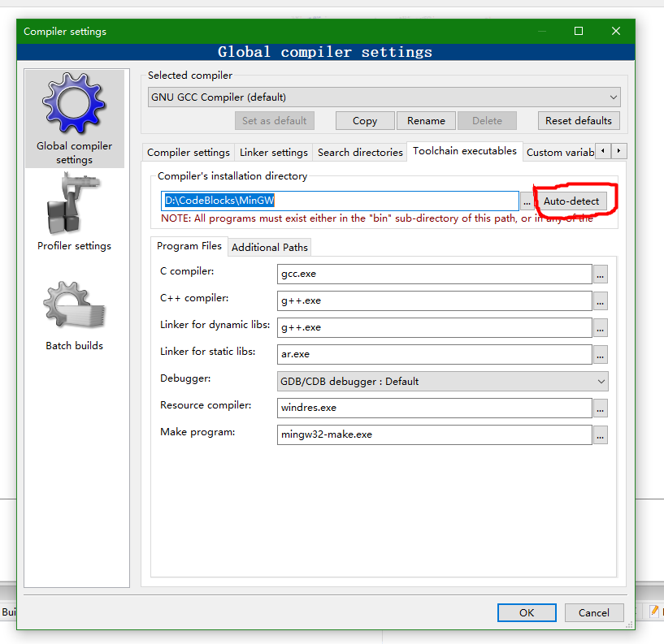This screenshot has height=644, width=664.
Task: Open the Debugger selection dropdown
Action: pos(443,381)
